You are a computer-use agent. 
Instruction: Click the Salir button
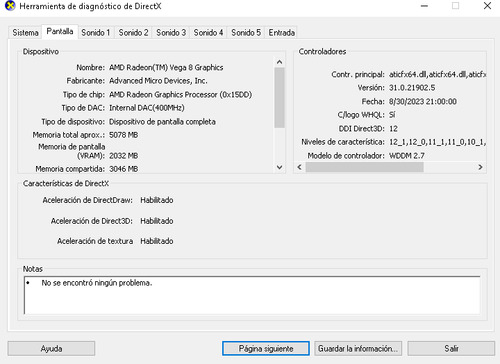click(x=451, y=349)
